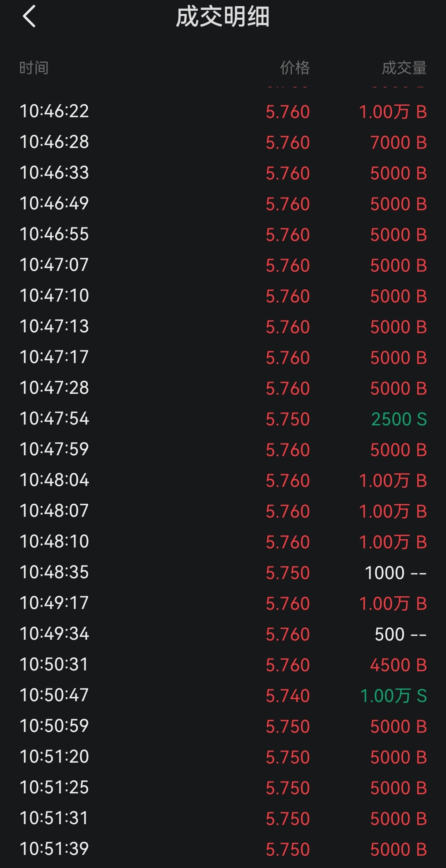Open the 10:46:22 trade row

(223, 111)
